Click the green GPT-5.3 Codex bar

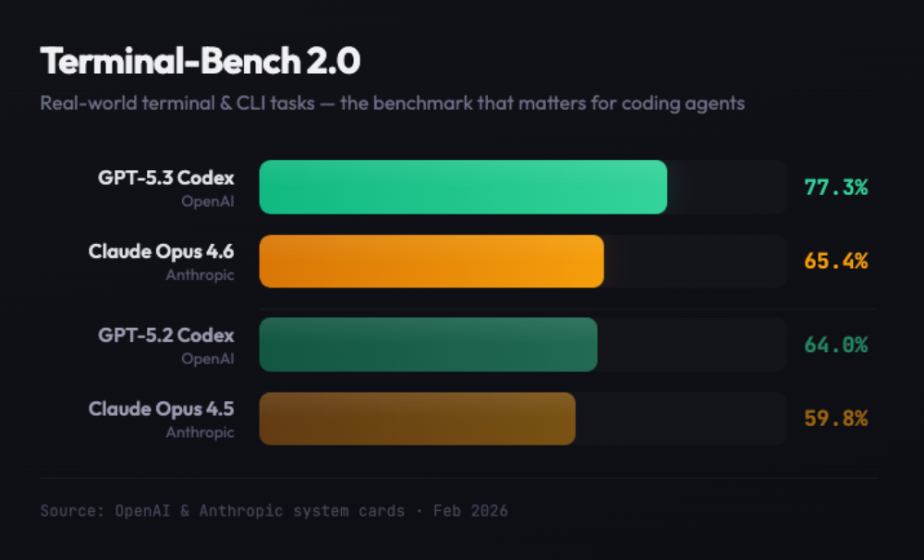(x=462, y=187)
